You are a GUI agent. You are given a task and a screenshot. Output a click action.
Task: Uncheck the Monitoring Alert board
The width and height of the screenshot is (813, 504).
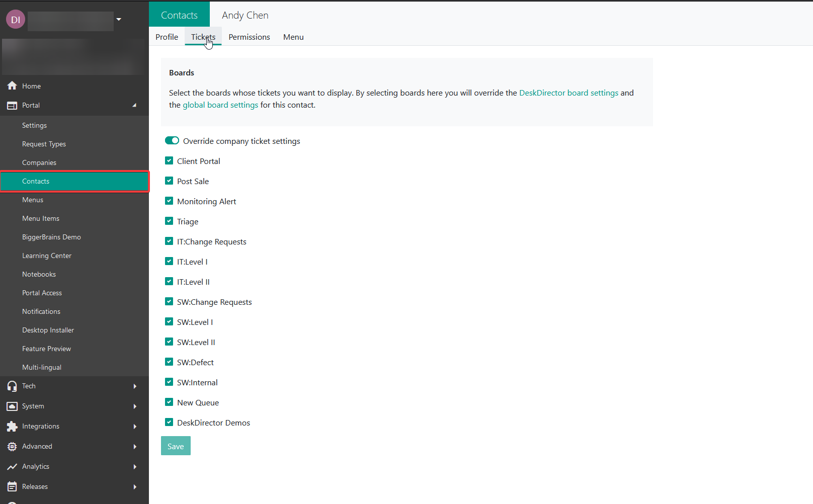pos(169,201)
